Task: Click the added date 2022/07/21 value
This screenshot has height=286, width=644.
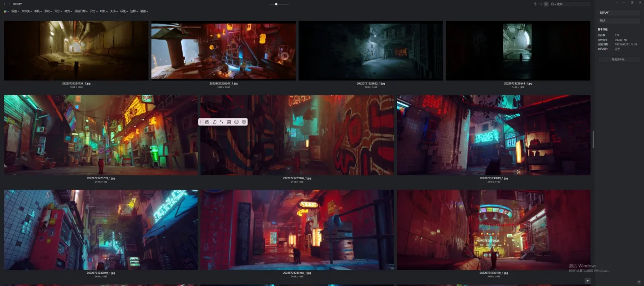Action: coord(626,44)
